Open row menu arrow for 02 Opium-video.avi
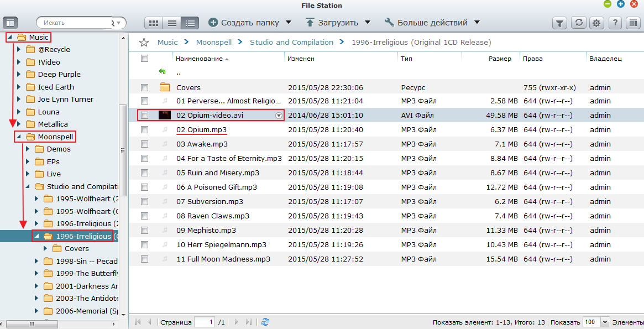 (279, 116)
